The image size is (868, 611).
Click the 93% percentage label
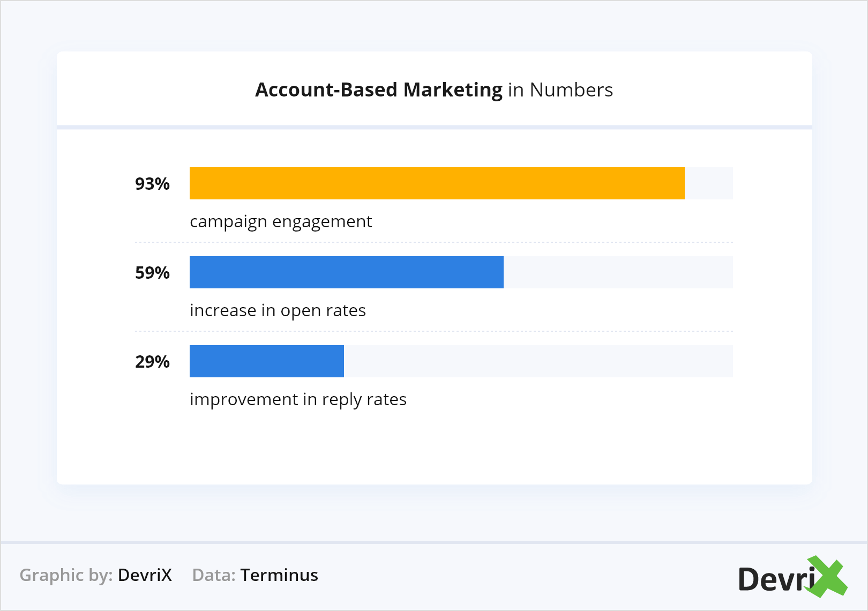tap(152, 184)
